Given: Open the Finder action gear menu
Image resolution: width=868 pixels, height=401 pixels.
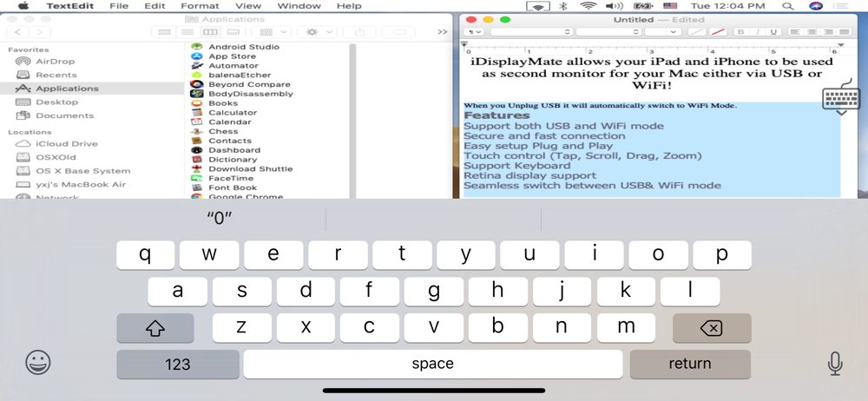Looking at the screenshot, I should (x=317, y=32).
